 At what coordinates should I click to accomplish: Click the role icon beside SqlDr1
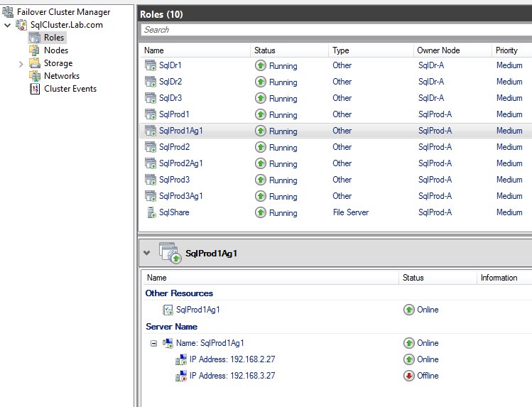click(x=151, y=65)
